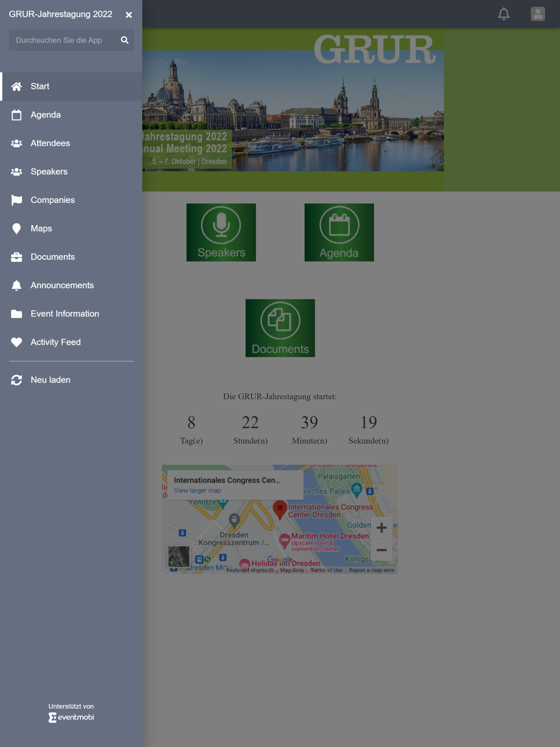The width and height of the screenshot is (560, 747).
Task: Open the Attendees menu item
Action: coord(71,143)
